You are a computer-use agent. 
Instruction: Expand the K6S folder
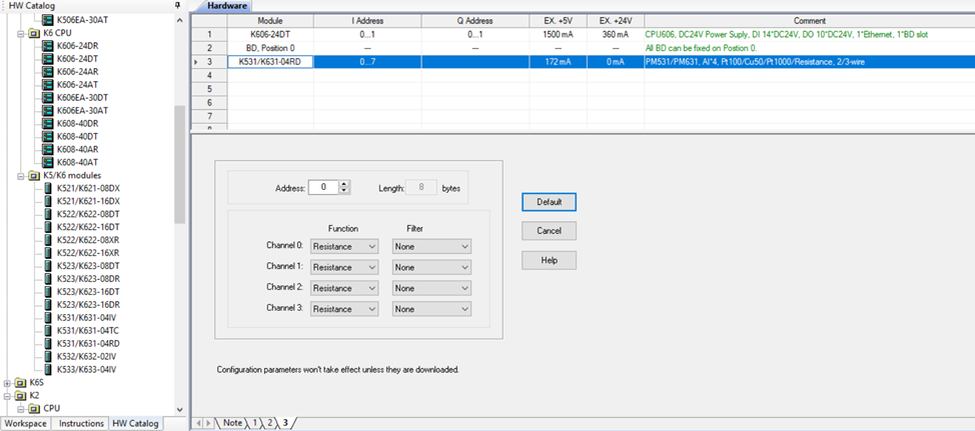pyautogui.click(x=7, y=383)
